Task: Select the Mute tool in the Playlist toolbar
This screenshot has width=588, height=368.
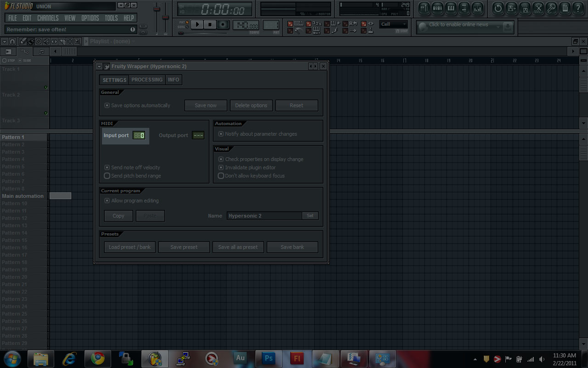Action: (x=46, y=41)
